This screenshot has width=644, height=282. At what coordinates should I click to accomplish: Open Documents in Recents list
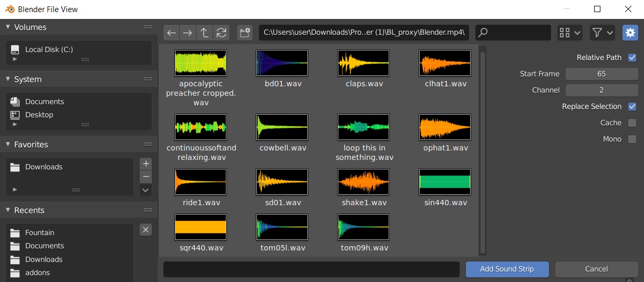click(70, 246)
